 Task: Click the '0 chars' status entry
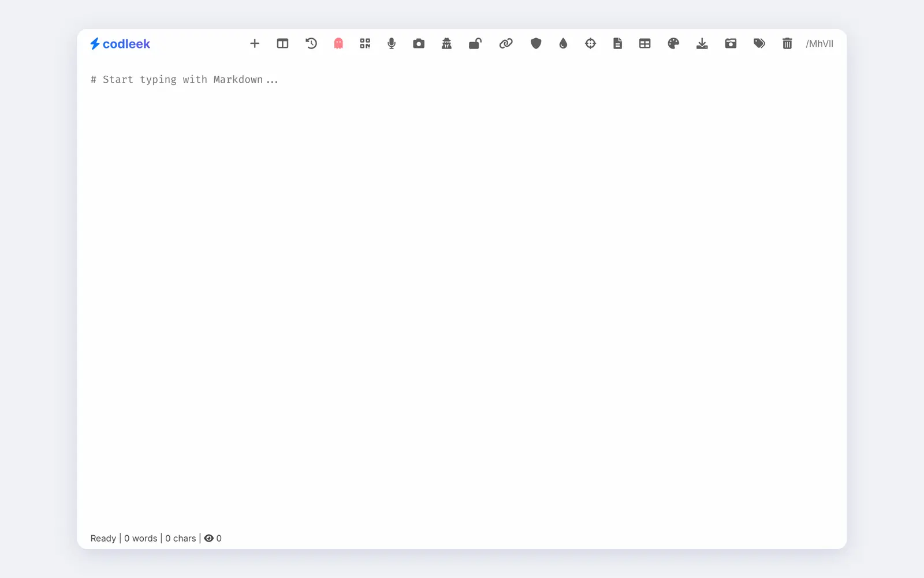click(x=181, y=538)
